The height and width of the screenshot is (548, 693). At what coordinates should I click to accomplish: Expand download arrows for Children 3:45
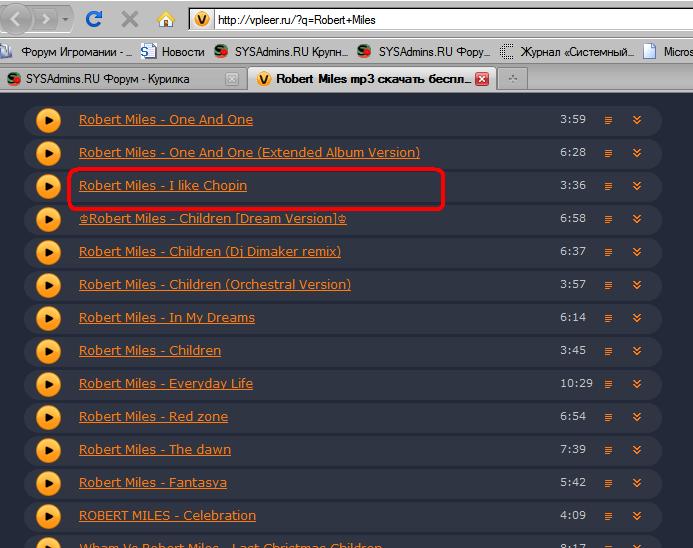tap(637, 351)
